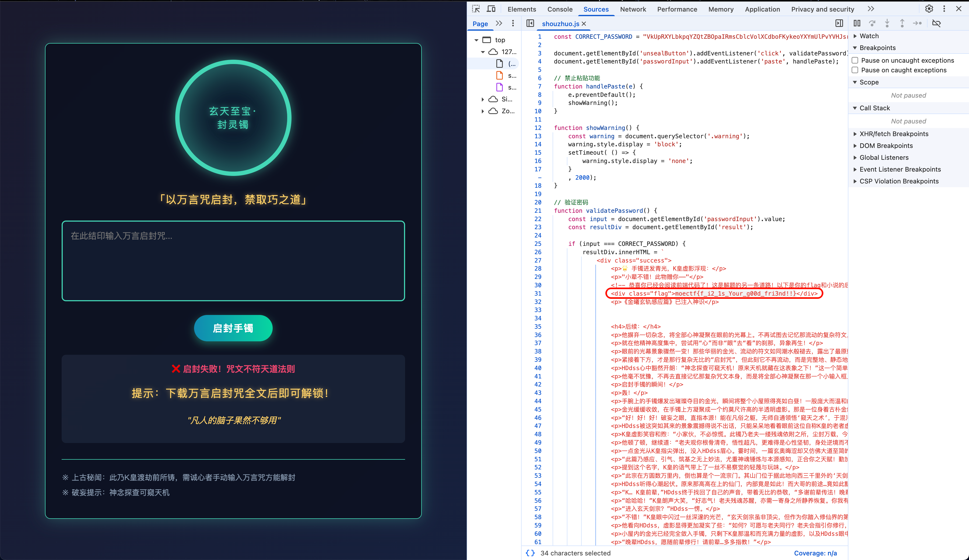
Task: Click the Coverage: n/a link
Action: [x=815, y=553]
